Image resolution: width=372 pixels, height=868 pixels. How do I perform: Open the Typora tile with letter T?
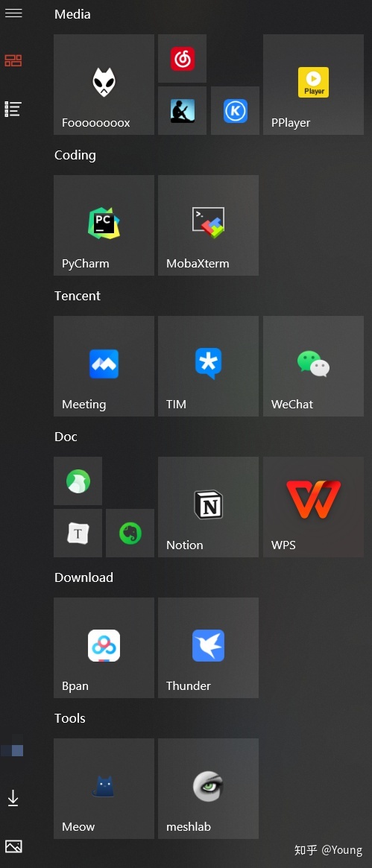click(78, 533)
